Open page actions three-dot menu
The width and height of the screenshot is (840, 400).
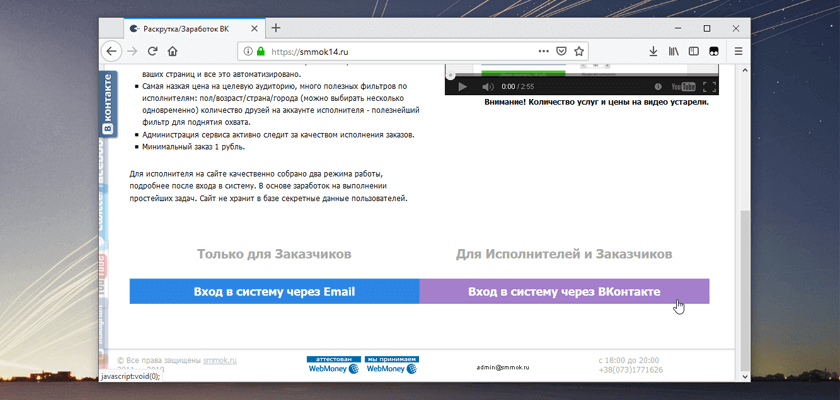[543, 51]
